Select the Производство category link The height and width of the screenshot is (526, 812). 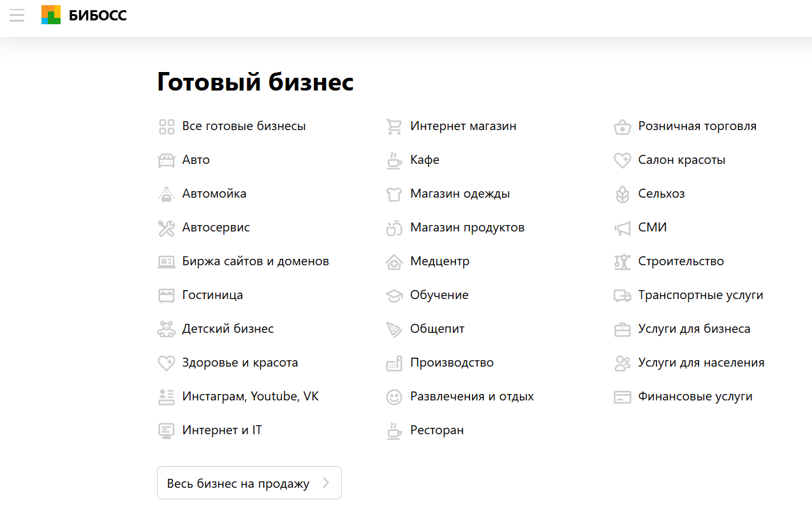tap(452, 363)
